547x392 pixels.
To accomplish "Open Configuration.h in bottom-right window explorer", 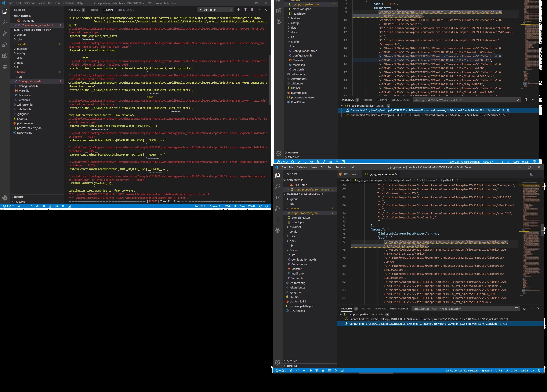I will [310, 264].
